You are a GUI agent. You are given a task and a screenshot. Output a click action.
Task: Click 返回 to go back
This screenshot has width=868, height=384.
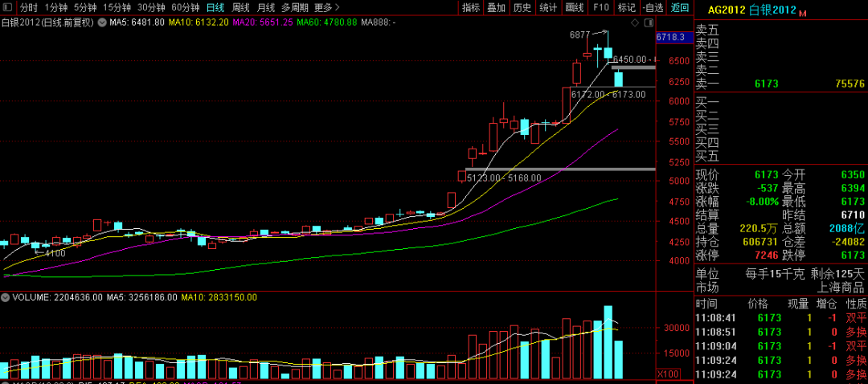click(x=680, y=8)
